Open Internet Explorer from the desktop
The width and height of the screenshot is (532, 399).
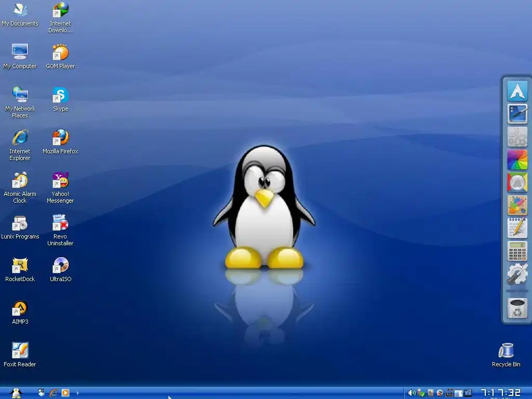pos(20,145)
